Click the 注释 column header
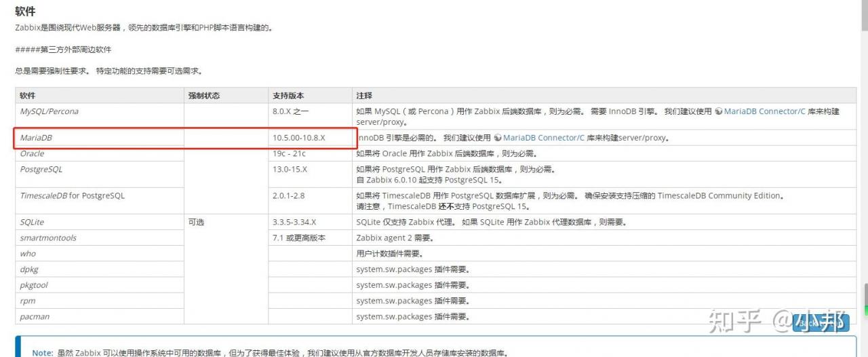The width and height of the screenshot is (868, 357). coord(604,96)
